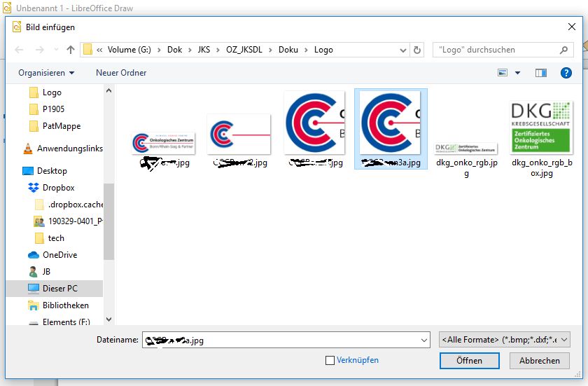Expand the Dateiname dropdown arrow
The width and height of the screenshot is (588, 386).
click(423, 340)
